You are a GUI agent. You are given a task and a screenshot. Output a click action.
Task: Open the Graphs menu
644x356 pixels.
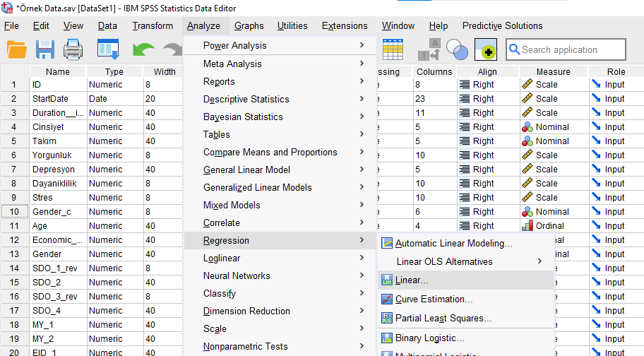coord(249,26)
